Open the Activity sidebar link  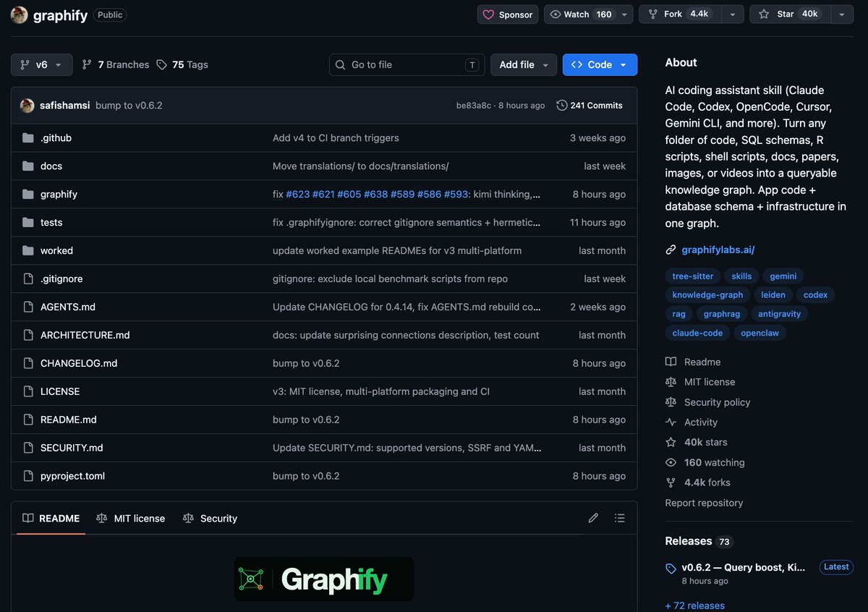click(x=692, y=422)
